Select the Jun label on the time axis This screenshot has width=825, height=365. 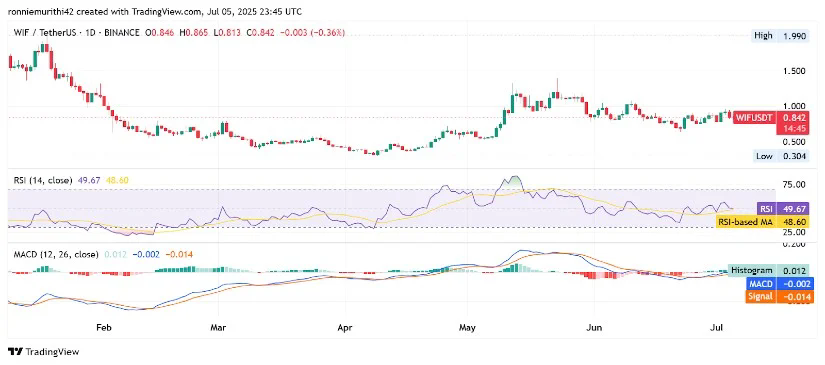pos(593,328)
